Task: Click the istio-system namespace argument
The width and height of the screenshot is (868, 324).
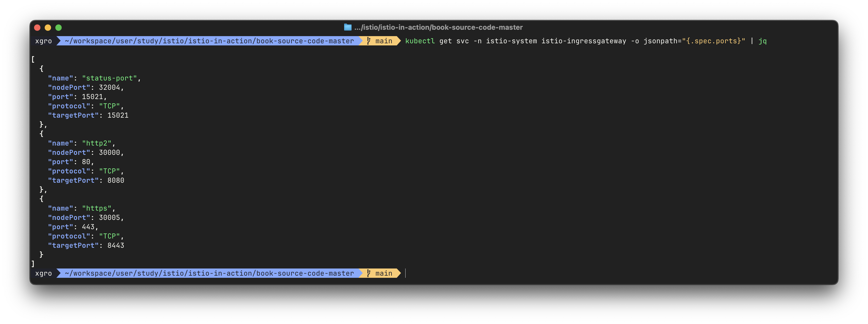Action: point(511,41)
